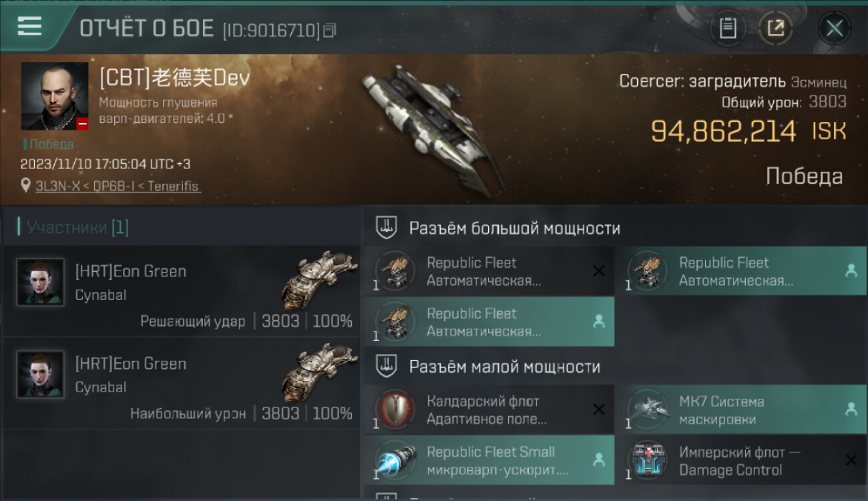Collapse the high power slot section header
The width and height of the screenshot is (868, 501).
point(614,228)
